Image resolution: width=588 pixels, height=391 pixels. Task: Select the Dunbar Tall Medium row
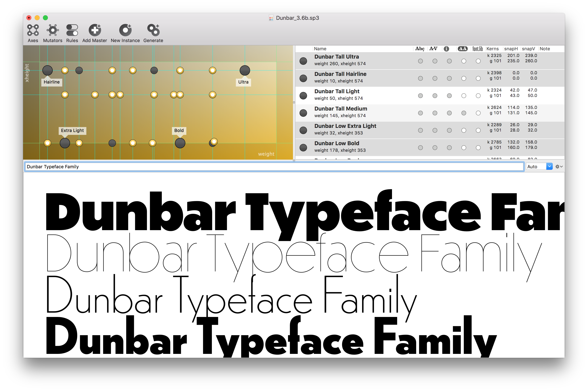[430, 113]
